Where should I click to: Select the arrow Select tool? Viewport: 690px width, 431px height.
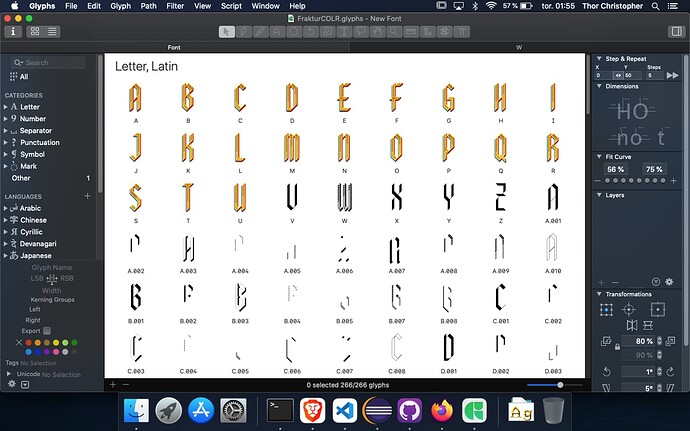coord(227,32)
